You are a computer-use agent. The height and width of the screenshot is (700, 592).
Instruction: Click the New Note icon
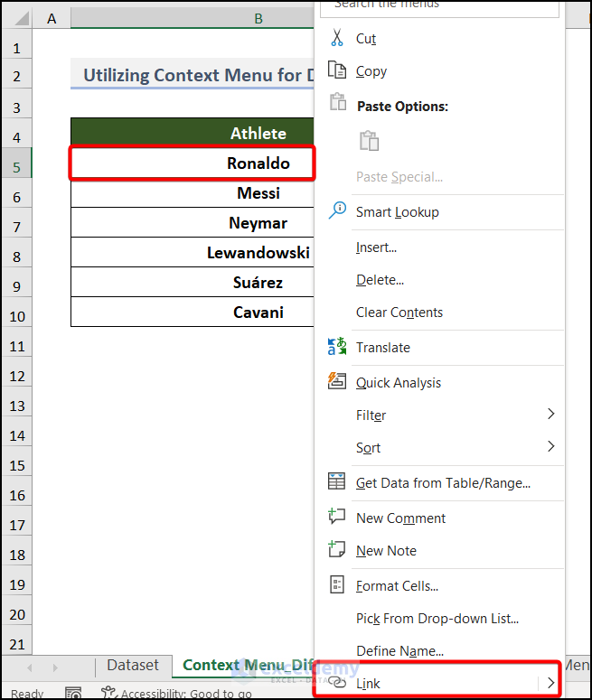(337, 550)
